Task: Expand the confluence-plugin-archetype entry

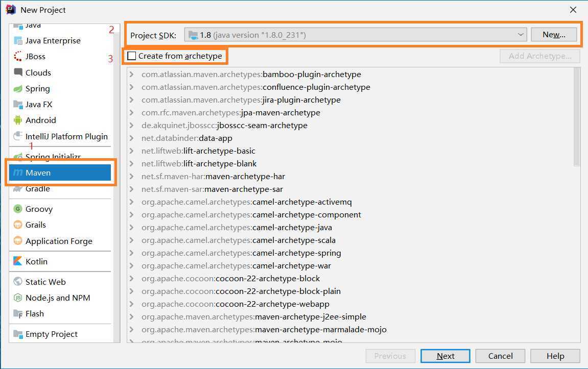Action: click(132, 87)
